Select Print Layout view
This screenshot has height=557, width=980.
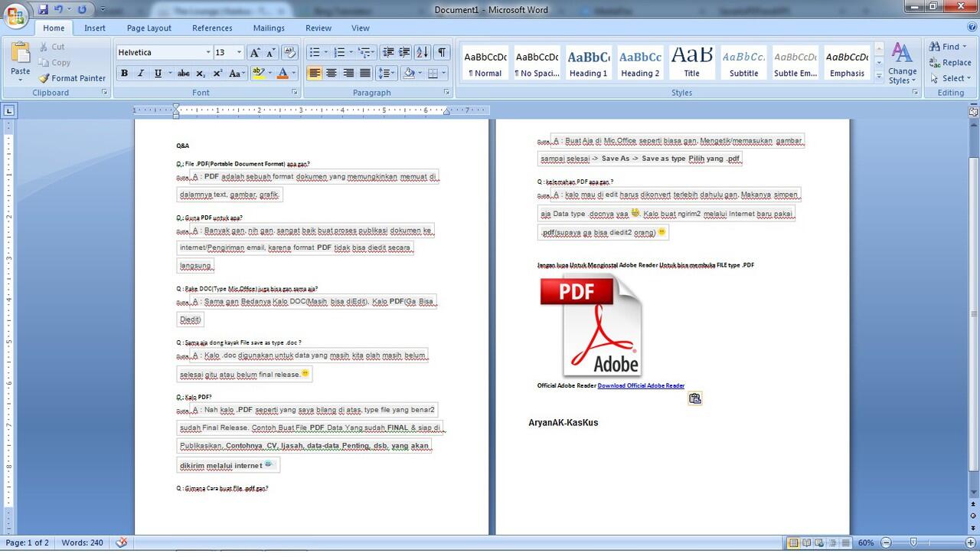pos(795,542)
